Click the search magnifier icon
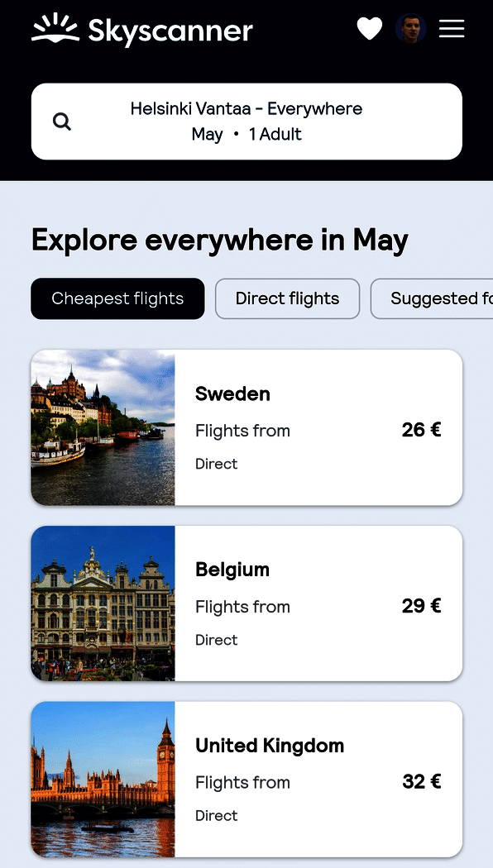Viewport: 493px width, 868px height. pos(62,121)
